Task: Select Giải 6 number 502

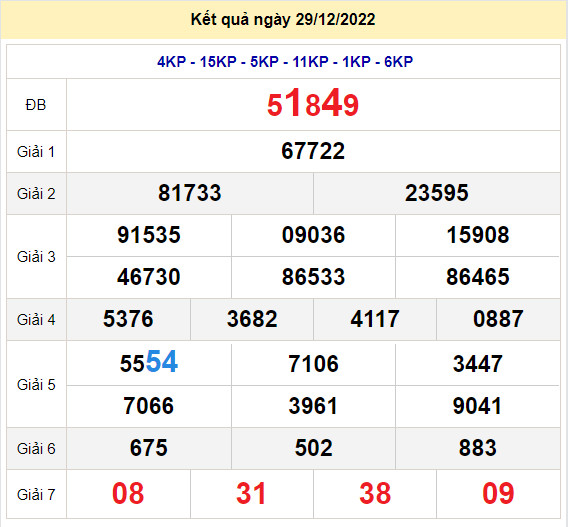Action: coord(313,448)
